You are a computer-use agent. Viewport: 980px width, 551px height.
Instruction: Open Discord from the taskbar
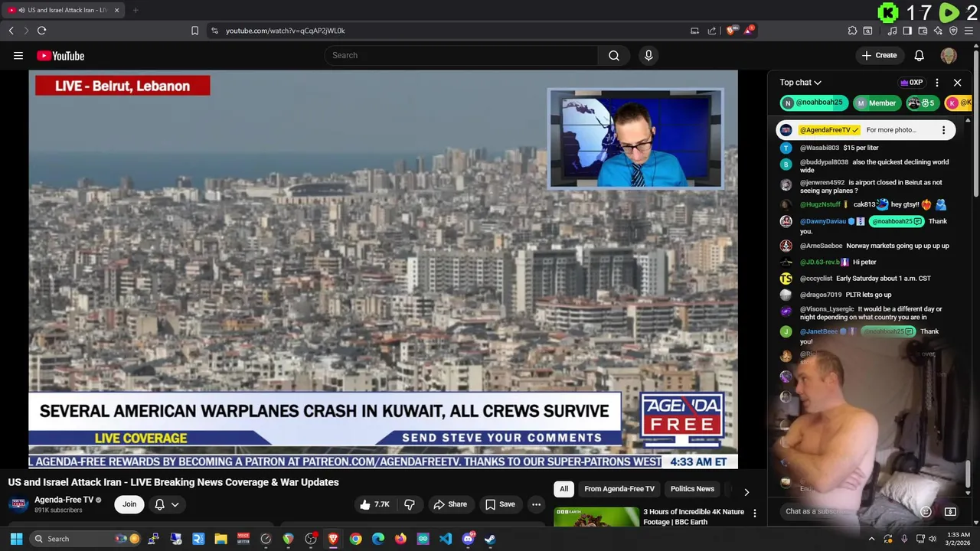(x=468, y=539)
